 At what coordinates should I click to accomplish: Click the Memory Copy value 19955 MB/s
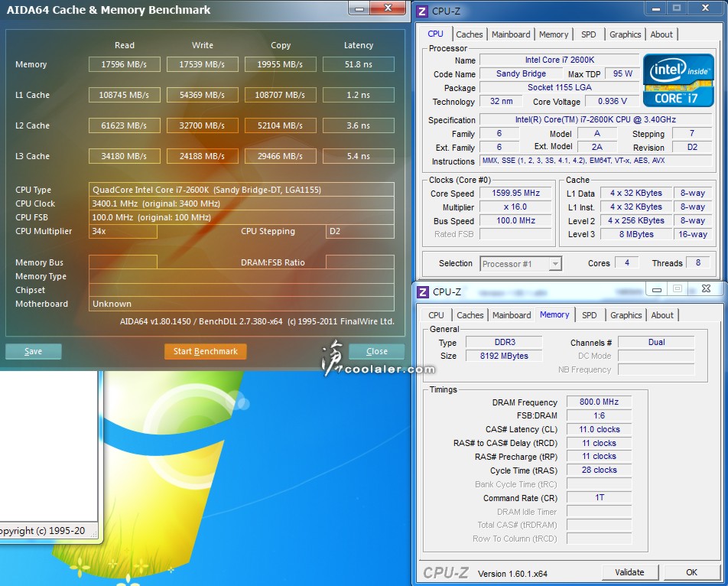(281, 64)
